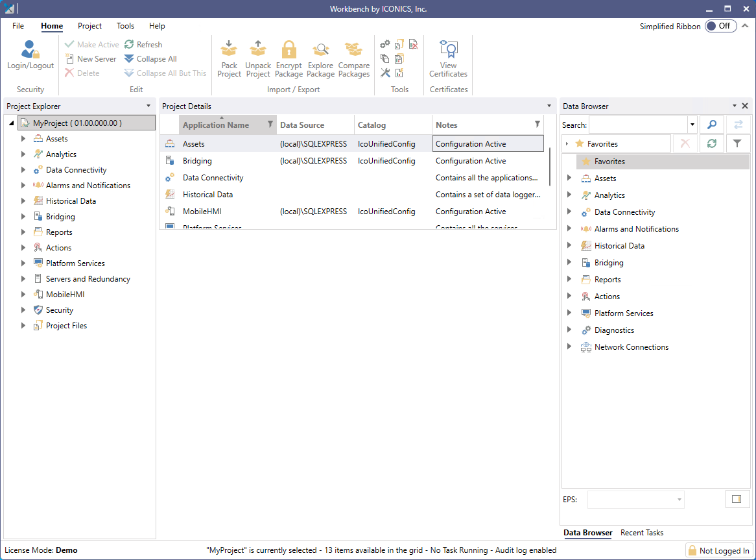The height and width of the screenshot is (560, 756).
Task: Launch Unpack Project from the ribbon
Action: click(258, 59)
